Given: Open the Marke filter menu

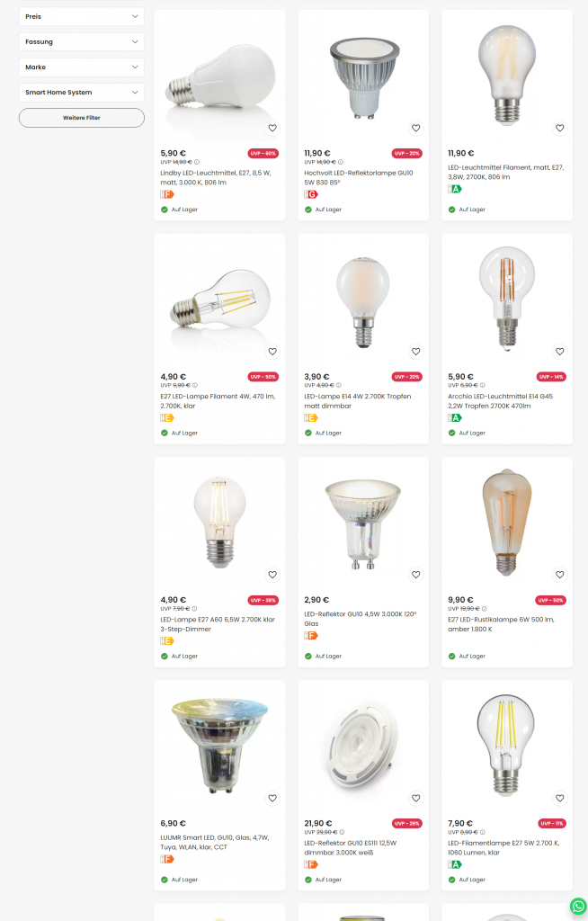Looking at the screenshot, I should click(x=82, y=67).
